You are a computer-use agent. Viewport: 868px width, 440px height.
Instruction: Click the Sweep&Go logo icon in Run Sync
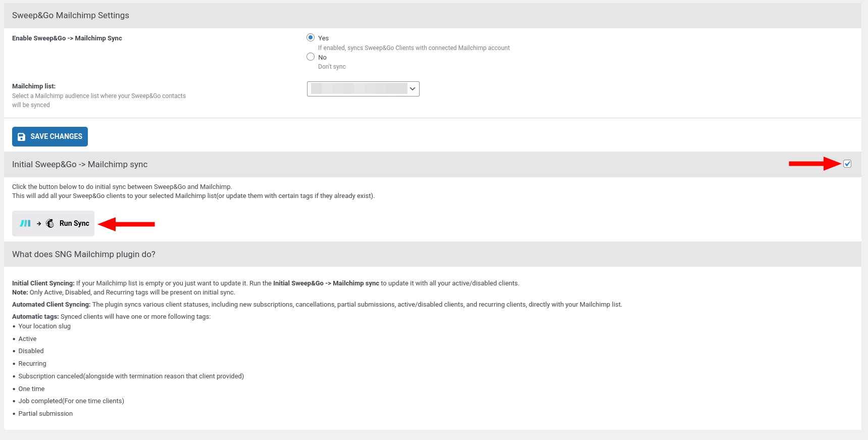25,223
